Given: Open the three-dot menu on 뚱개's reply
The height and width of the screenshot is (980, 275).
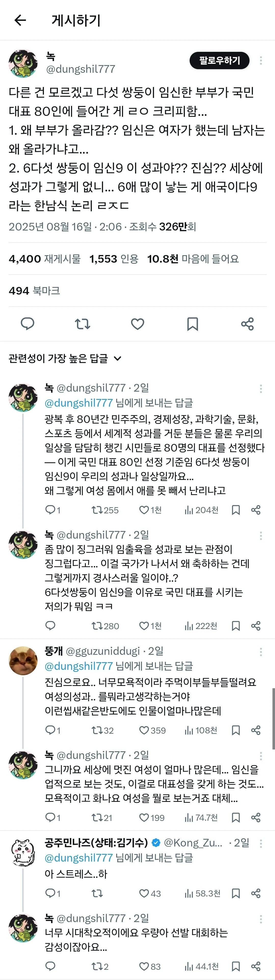Looking at the screenshot, I should click(x=260, y=652).
